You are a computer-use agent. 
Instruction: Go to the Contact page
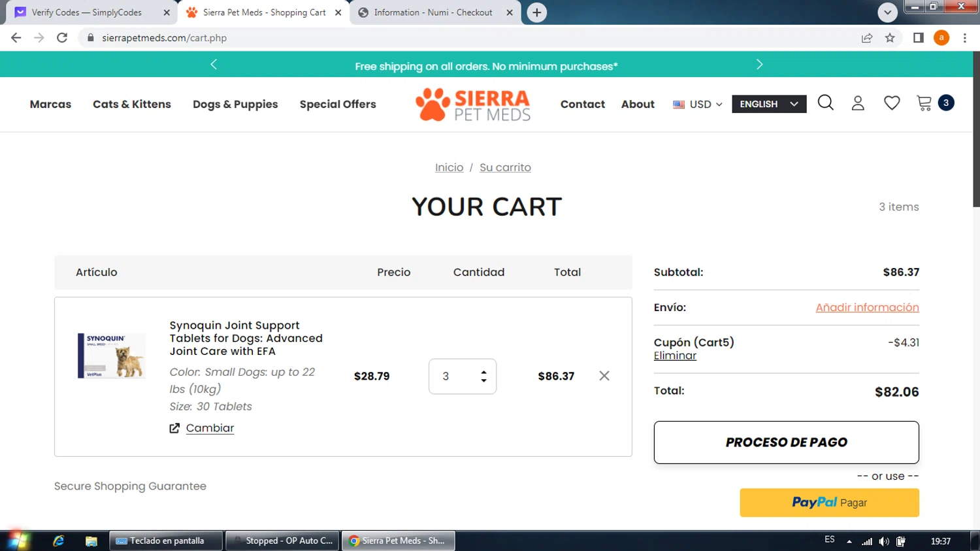point(583,104)
